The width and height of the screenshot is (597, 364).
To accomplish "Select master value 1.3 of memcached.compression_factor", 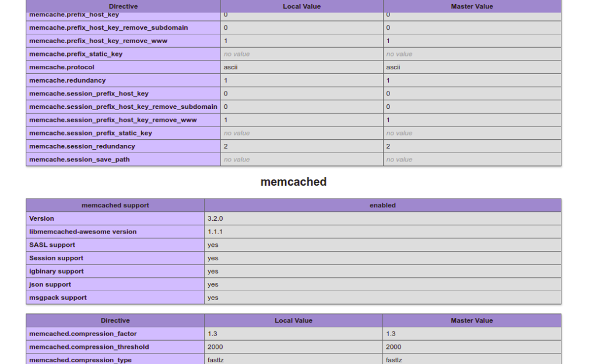I will pos(391,334).
